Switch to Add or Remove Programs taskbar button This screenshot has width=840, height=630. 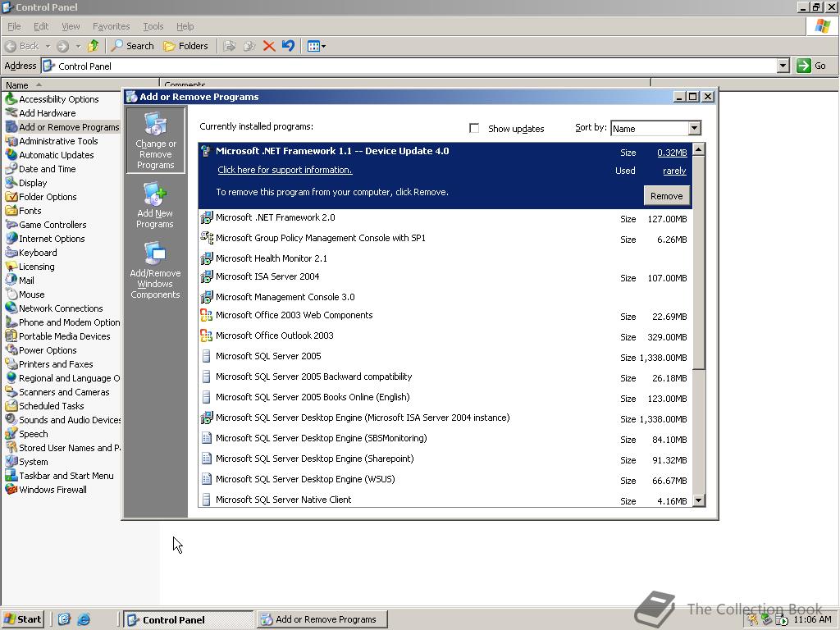point(322,619)
